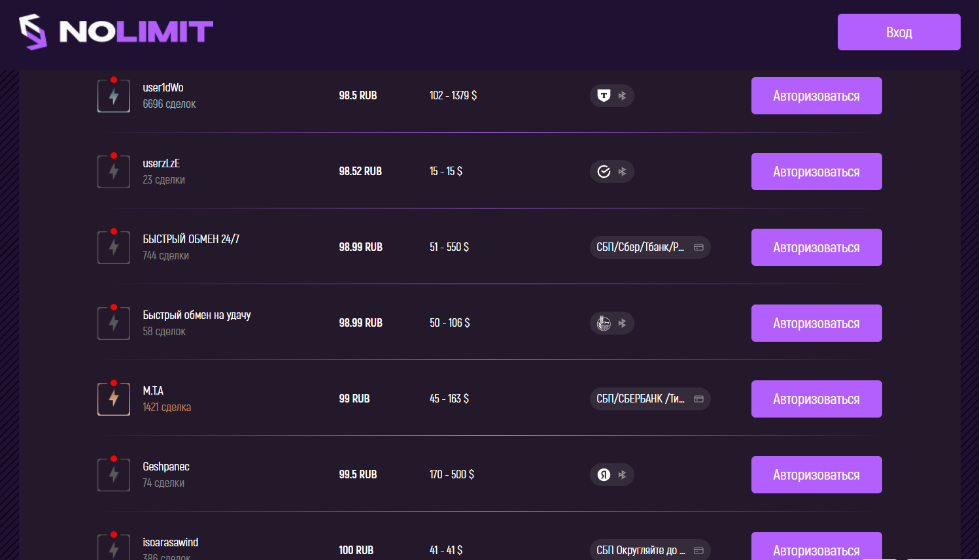Click the СБП/Сбер/Тбанк/Р... payment methods pill
The height and width of the screenshot is (560, 979).
[650, 247]
